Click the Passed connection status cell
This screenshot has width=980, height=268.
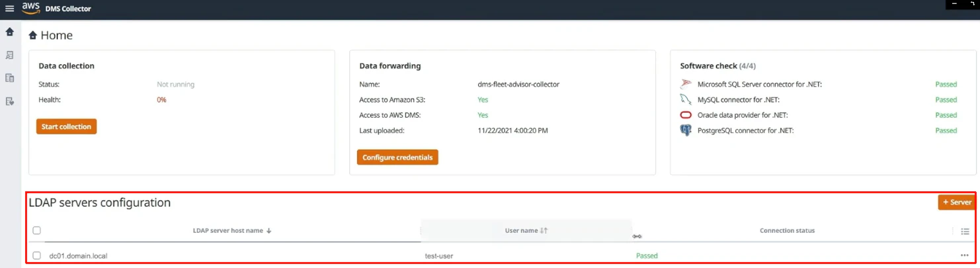point(647,255)
